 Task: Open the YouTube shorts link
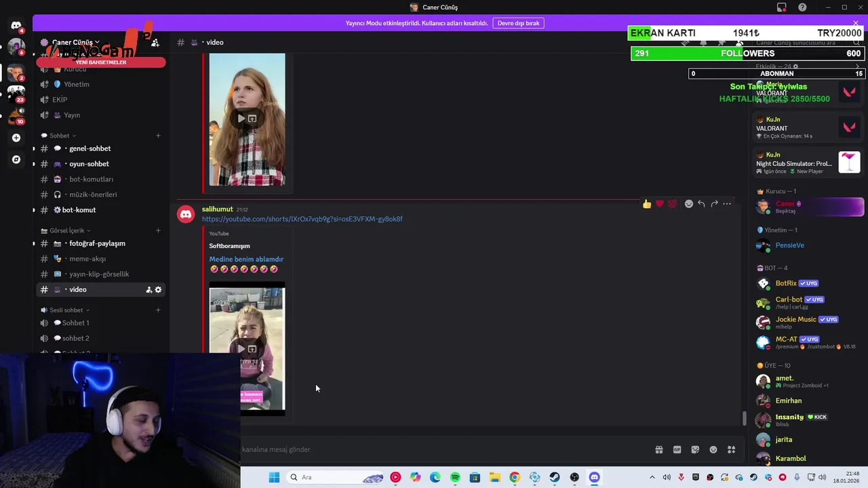coord(302,219)
